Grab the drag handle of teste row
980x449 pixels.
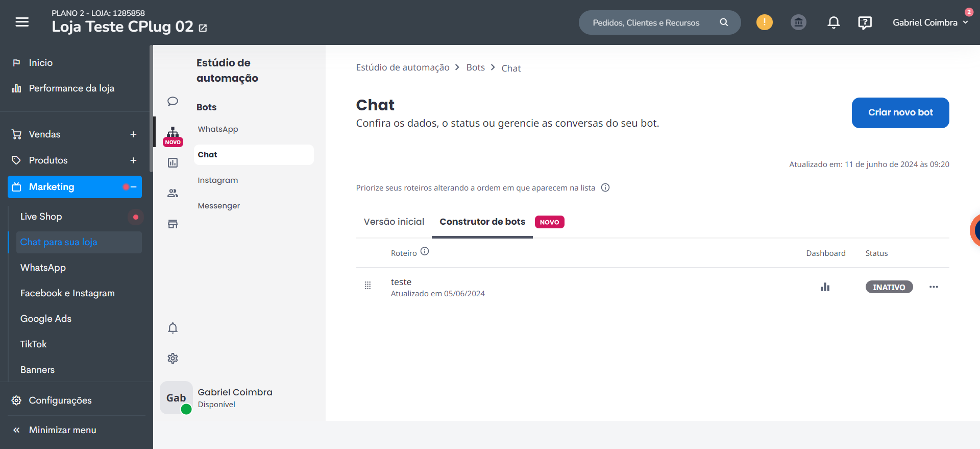click(367, 286)
